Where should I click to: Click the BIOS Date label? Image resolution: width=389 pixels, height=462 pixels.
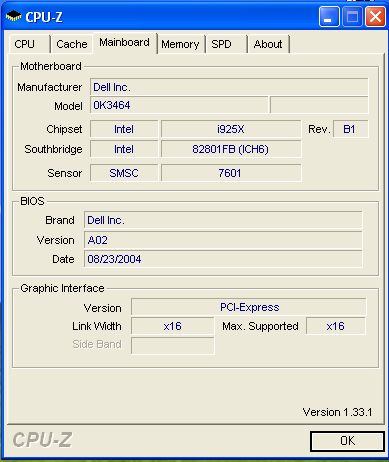coord(63,259)
